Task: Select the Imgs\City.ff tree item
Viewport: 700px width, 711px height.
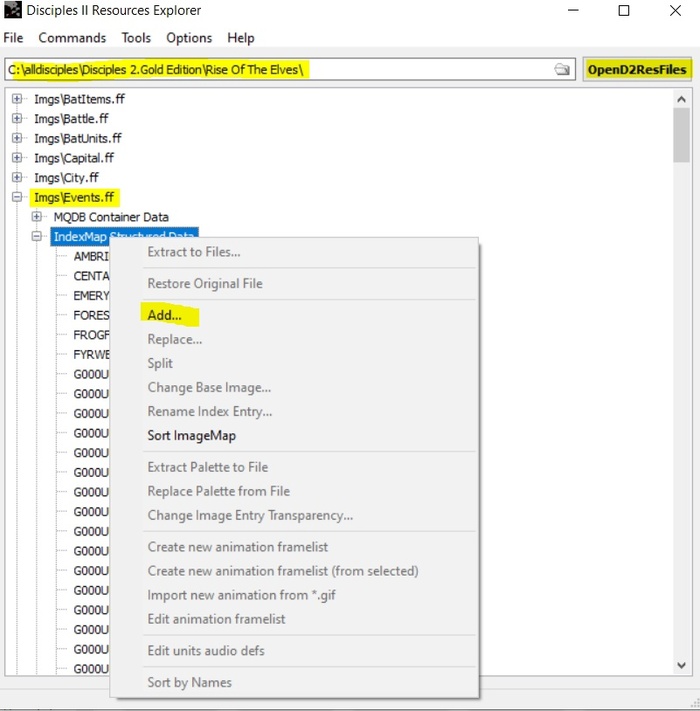Action: click(x=66, y=178)
